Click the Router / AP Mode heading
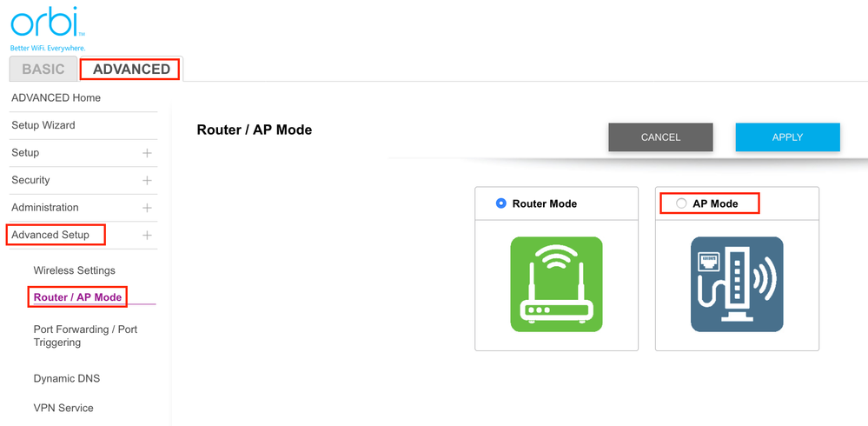Screen dimensions: 868x426 pyautogui.click(x=255, y=130)
